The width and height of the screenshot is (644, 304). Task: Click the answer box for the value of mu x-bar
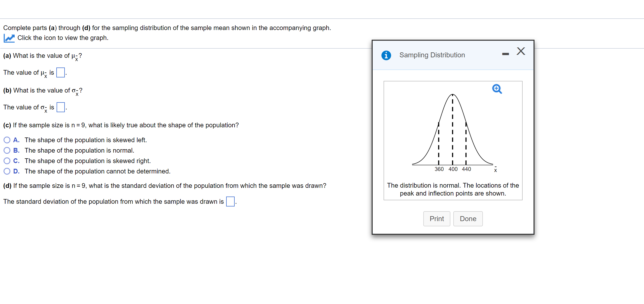click(x=60, y=72)
